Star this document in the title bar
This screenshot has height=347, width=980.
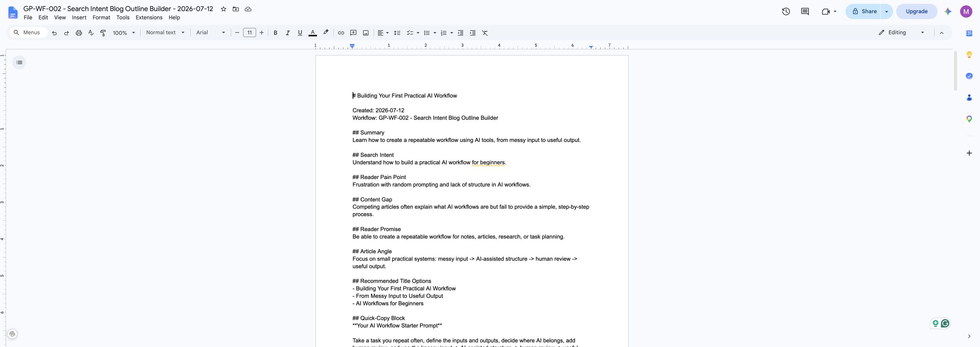[x=224, y=9]
